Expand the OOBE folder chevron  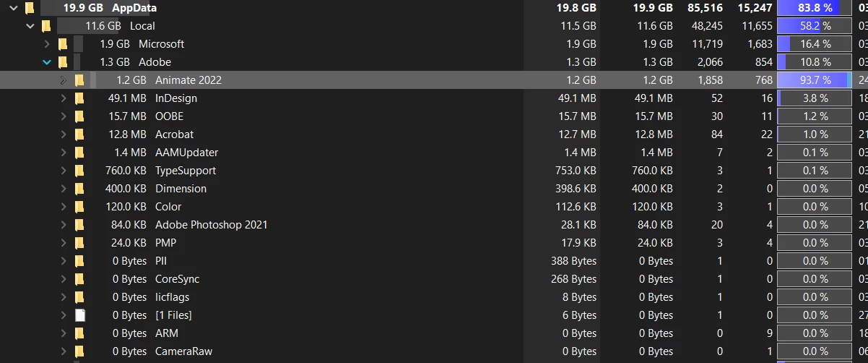point(63,116)
